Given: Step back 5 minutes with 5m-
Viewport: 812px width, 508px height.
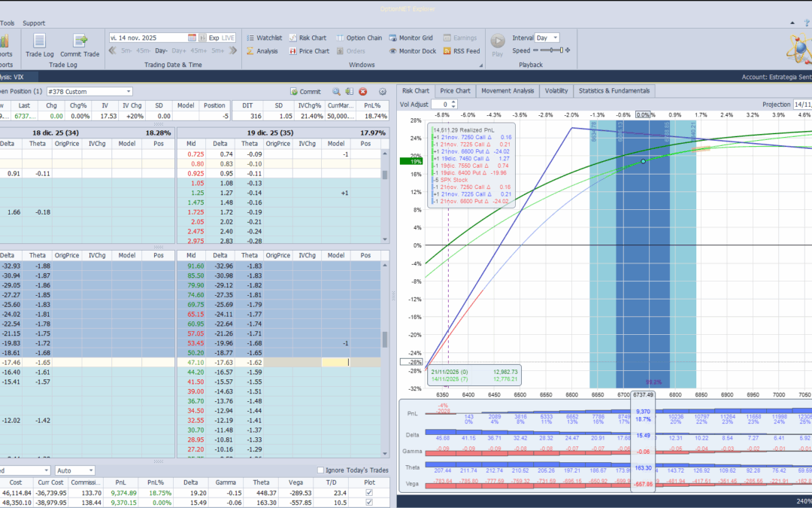Looking at the screenshot, I should (126, 51).
